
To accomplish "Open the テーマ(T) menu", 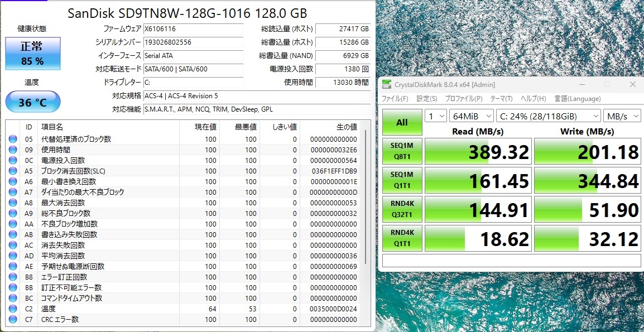I will point(502,99).
